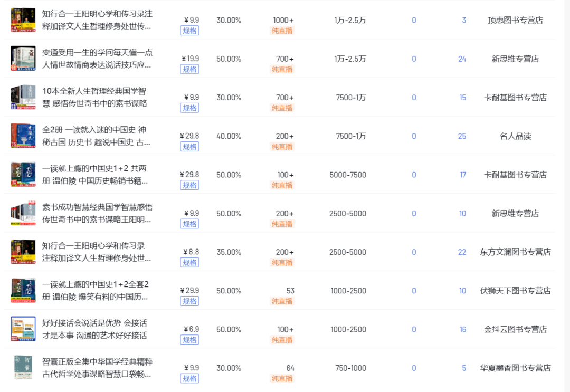570x392 pixels.
Task: Open shop 顶惠图书专营店
Action: tap(515, 21)
